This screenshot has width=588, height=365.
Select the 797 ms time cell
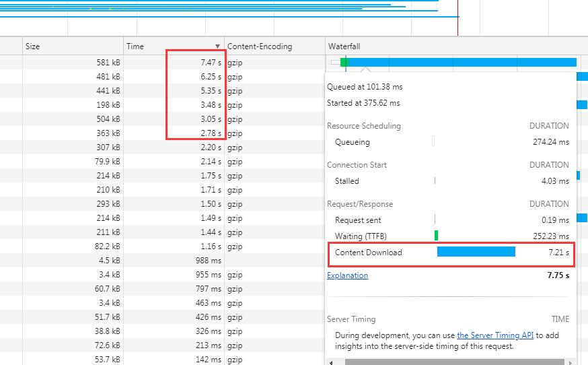(x=174, y=289)
